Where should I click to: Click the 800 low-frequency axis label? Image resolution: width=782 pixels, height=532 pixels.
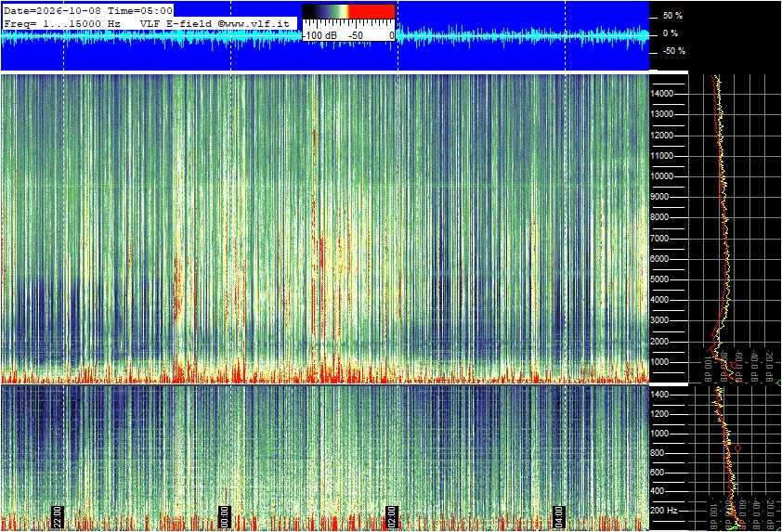pos(658,453)
